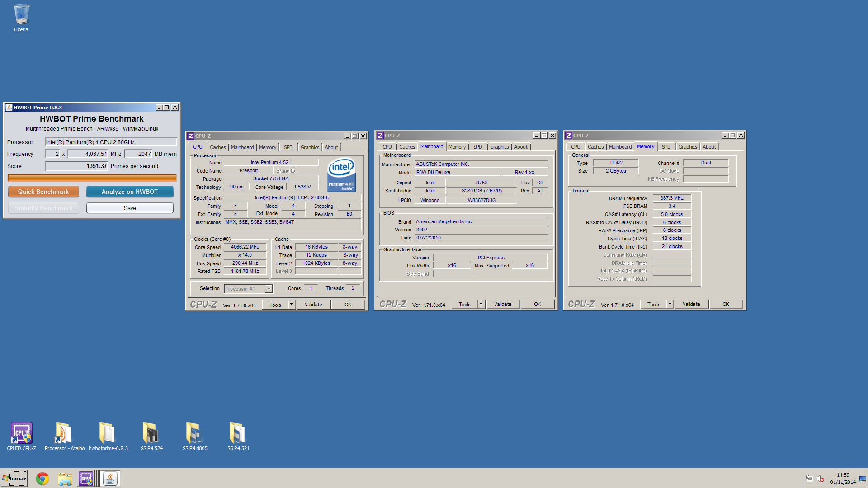Screen dimensions: 868x488
Task: Open Graphics tab in Memory window
Action: pyautogui.click(x=688, y=147)
